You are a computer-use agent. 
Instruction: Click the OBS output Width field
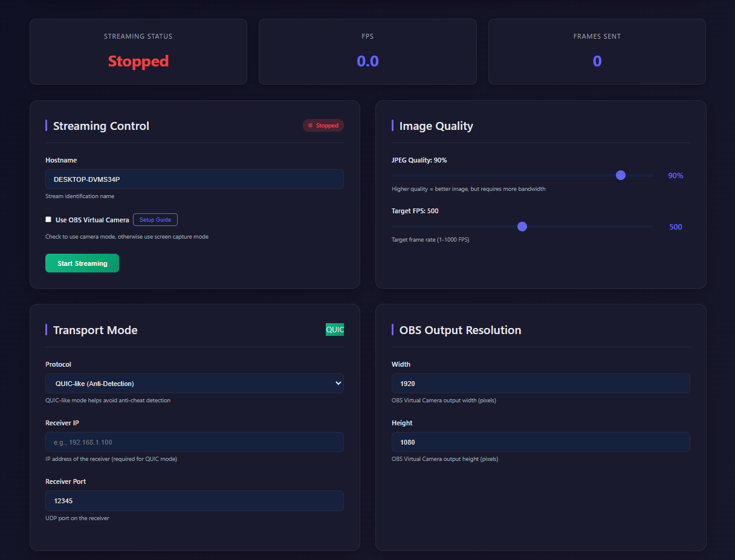point(540,384)
